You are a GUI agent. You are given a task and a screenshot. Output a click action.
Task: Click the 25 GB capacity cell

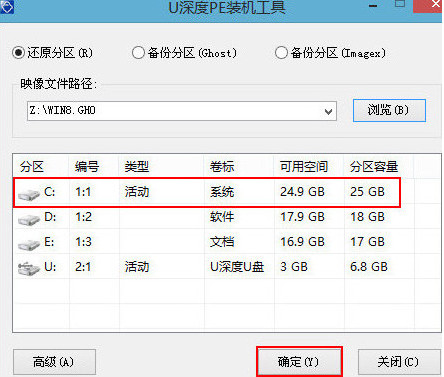coord(367,192)
